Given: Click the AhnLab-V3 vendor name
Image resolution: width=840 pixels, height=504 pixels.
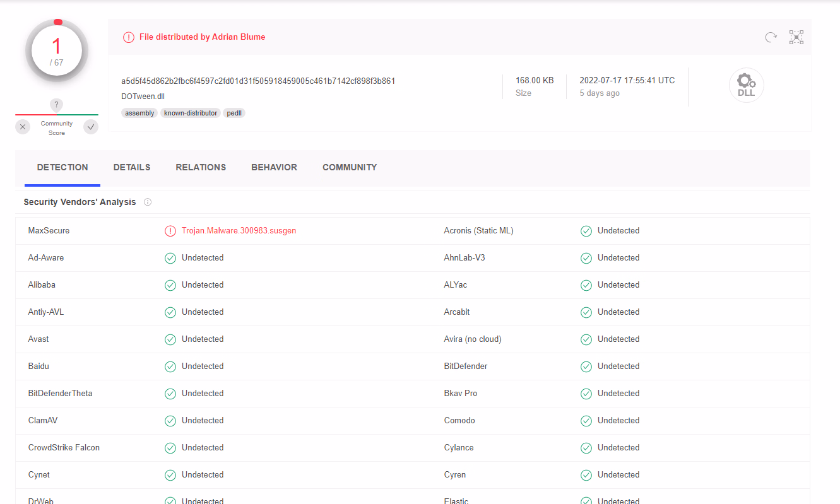Looking at the screenshot, I should pos(464,258).
